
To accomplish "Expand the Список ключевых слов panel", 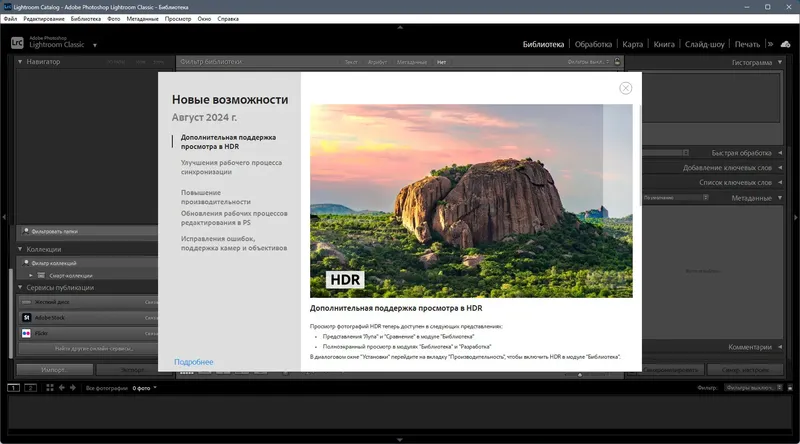I will coord(780,182).
